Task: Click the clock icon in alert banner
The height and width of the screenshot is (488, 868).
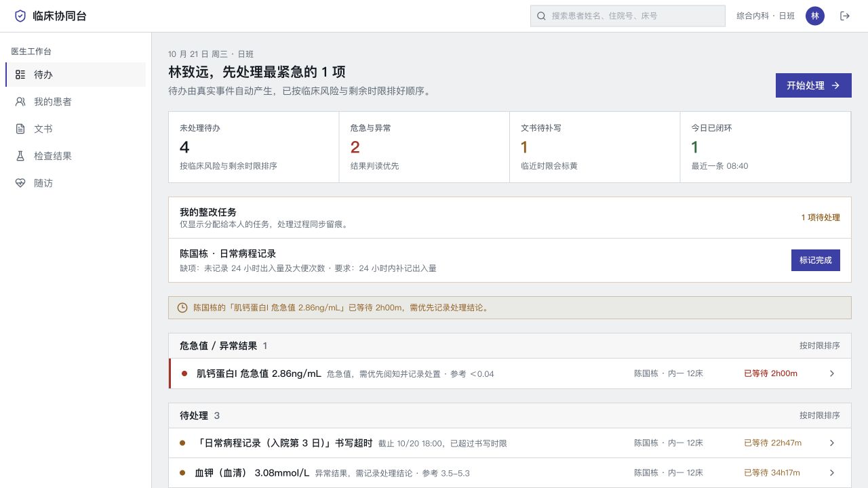Action: [x=182, y=308]
